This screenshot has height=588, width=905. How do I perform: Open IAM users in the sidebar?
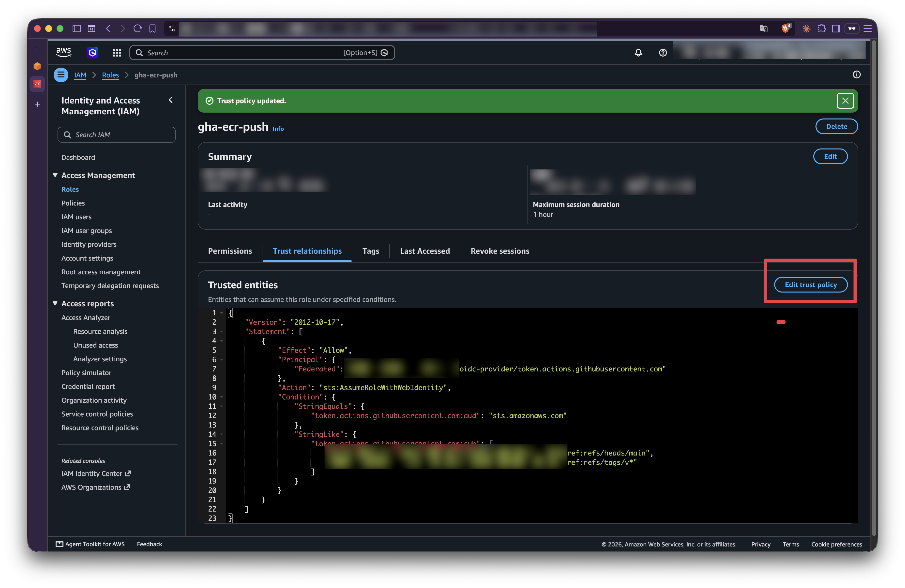coord(76,217)
